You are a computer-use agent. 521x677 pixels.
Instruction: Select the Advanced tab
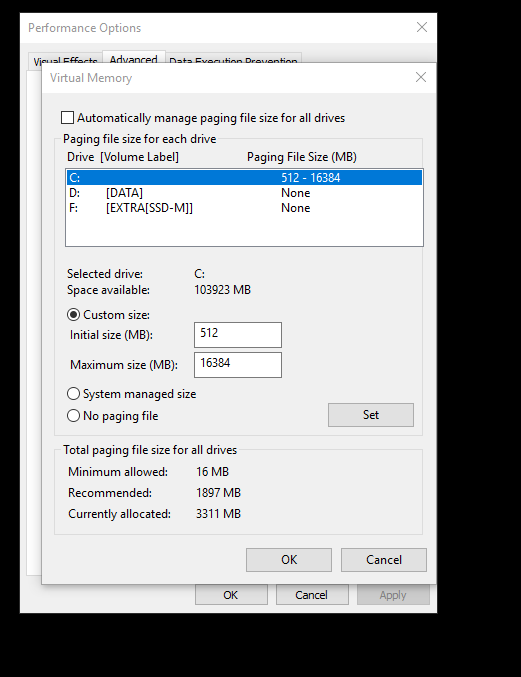[x=133, y=58]
